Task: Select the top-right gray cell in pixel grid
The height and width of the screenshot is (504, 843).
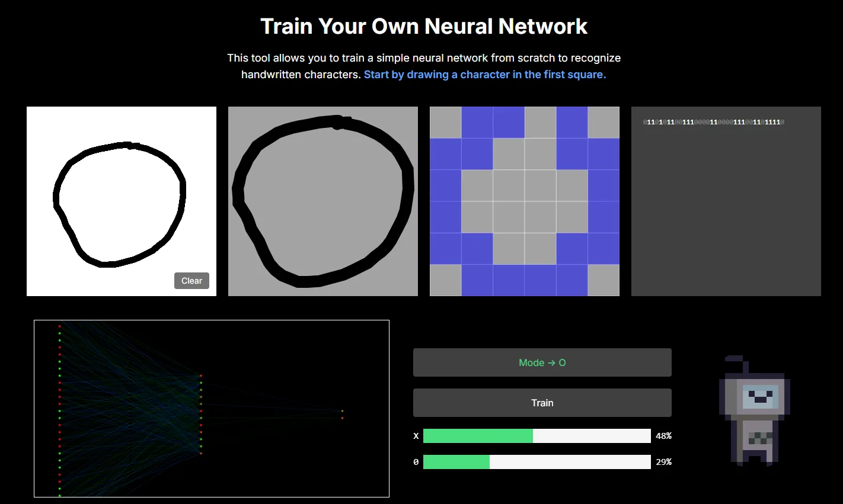Action: (x=603, y=123)
